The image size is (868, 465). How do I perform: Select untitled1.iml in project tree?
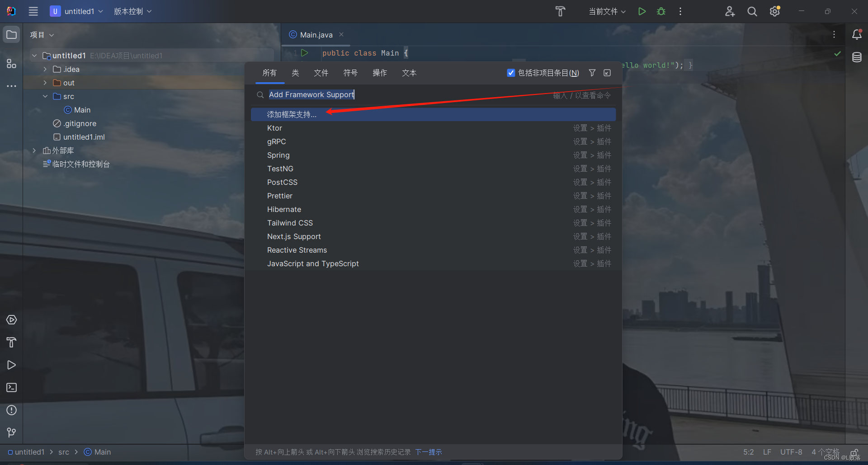click(x=79, y=137)
